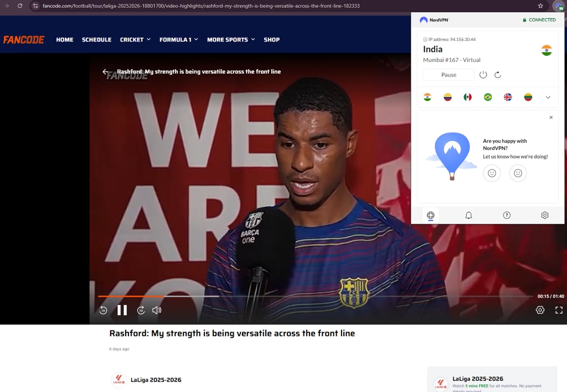The width and height of the screenshot is (567, 392).
Task: Enter fullscreen video mode
Action: pos(559,310)
